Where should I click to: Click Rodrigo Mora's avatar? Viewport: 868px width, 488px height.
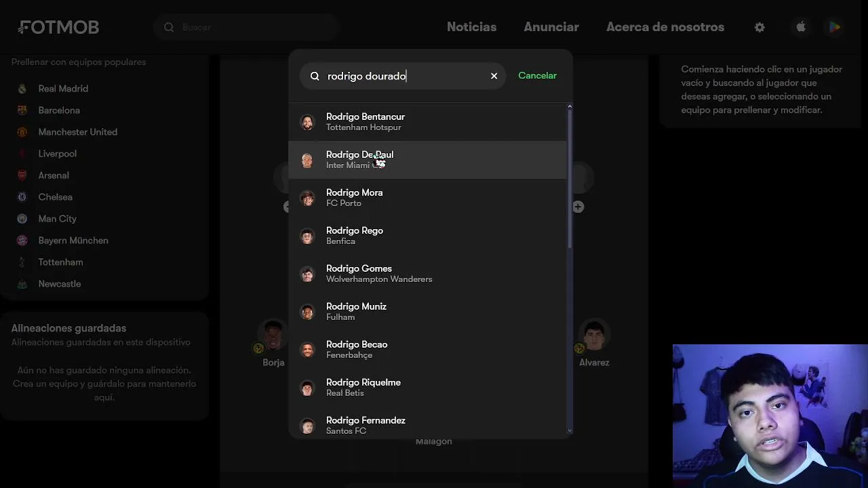(307, 198)
